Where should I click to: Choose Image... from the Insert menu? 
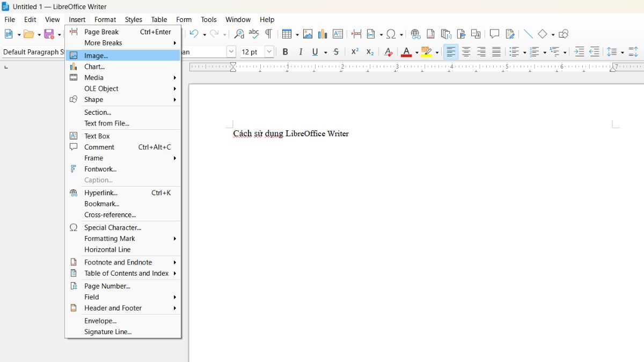pyautogui.click(x=123, y=55)
